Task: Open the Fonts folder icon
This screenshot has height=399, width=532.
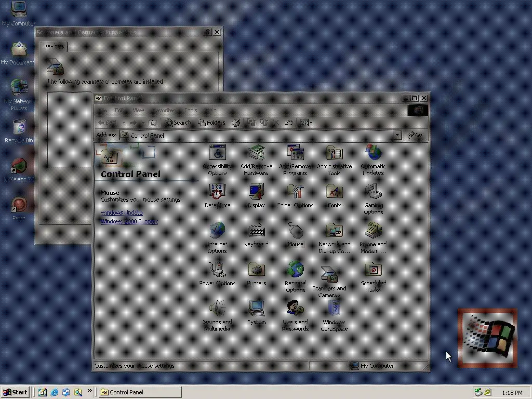Action: tap(334, 195)
